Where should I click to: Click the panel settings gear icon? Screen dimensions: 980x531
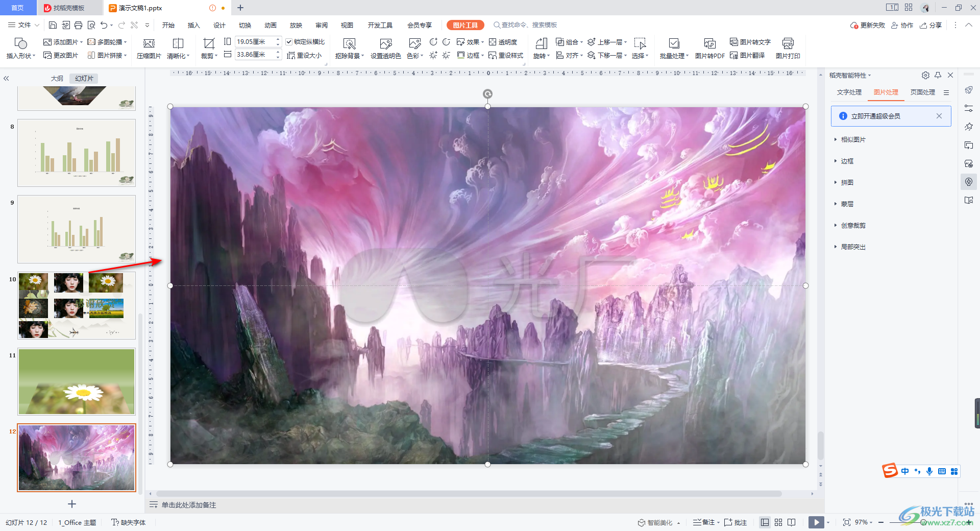[x=925, y=75]
